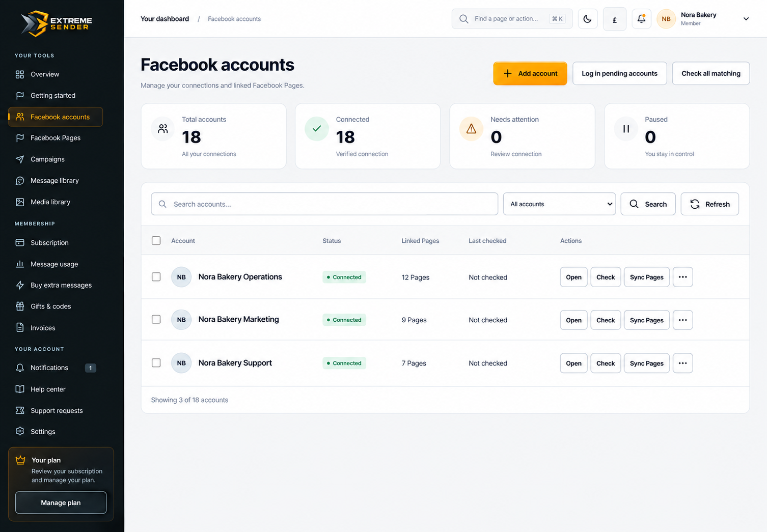This screenshot has height=532, width=767.
Task: Click the Support requests ticket icon
Action: tap(20, 410)
